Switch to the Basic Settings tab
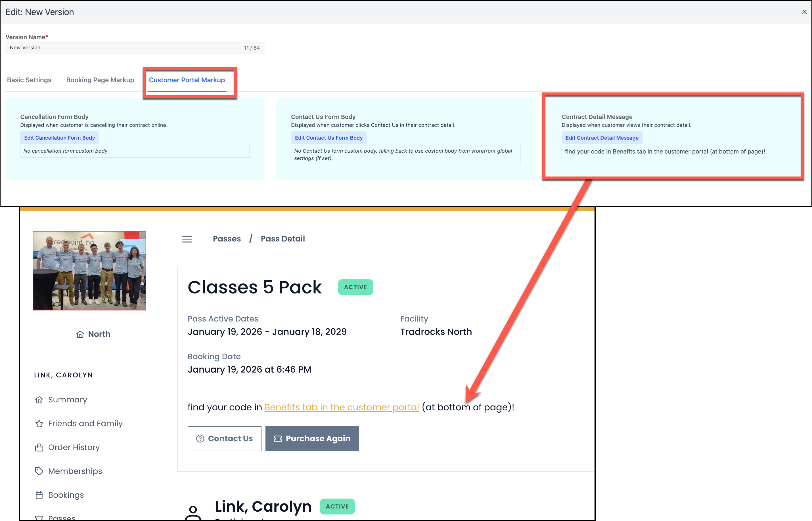Screen dimensions: 812x521 click(x=29, y=80)
